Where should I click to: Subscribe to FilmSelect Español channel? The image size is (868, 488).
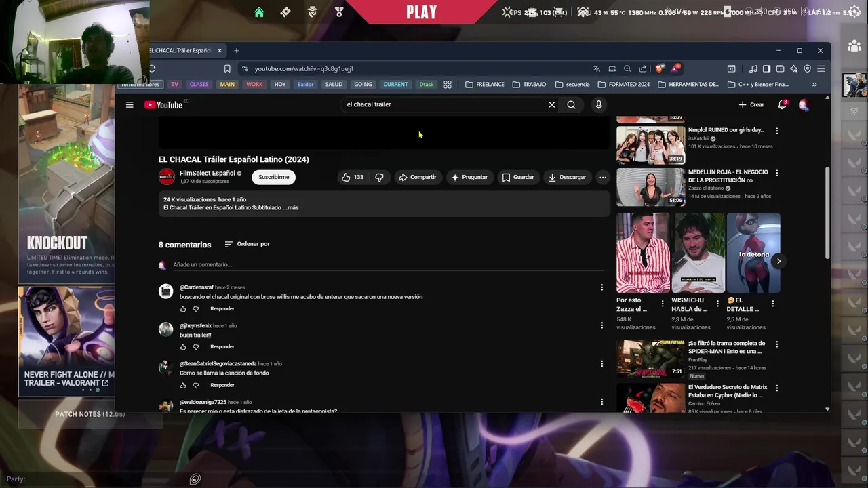click(274, 177)
